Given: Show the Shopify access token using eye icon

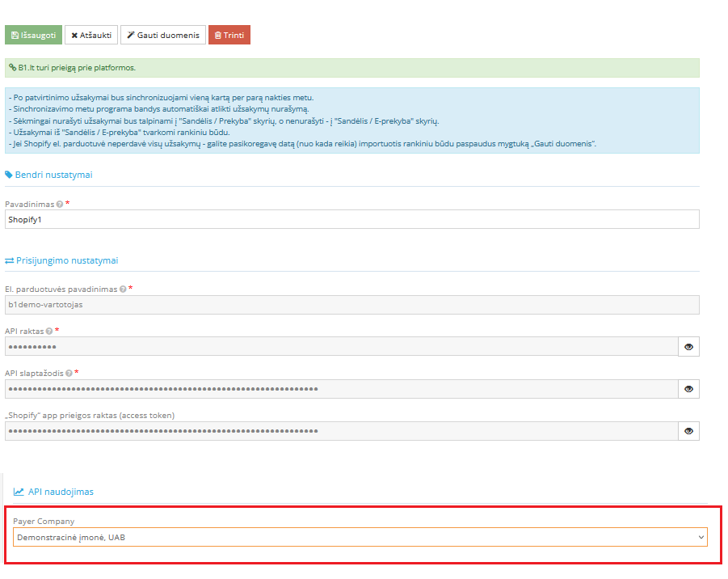Looking at the screenshot, I should (x=688, y=431).
